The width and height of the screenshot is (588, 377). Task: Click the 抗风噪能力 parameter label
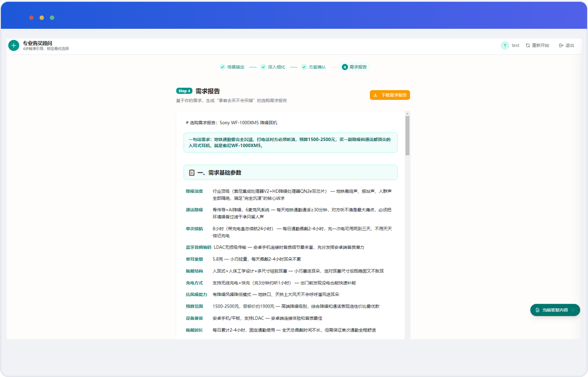196,294
